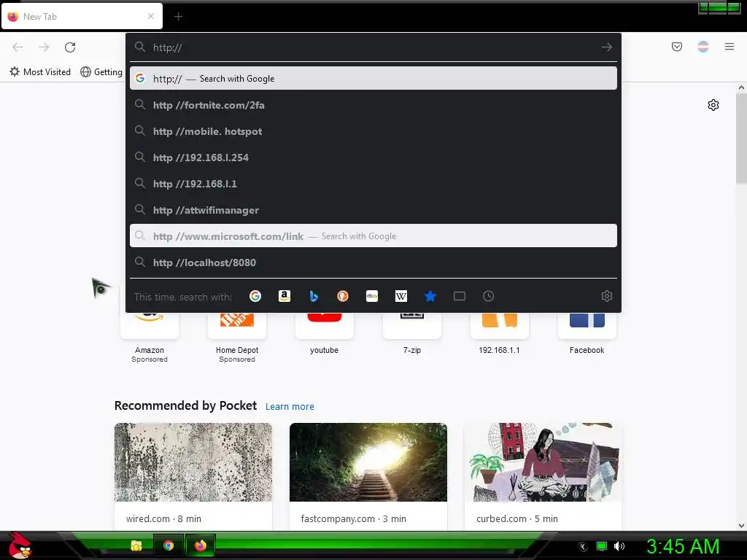Screen dimensions: 747x560
Task: Choose the DuckDuckGo one-off search icon
Action: coord(343,296)
